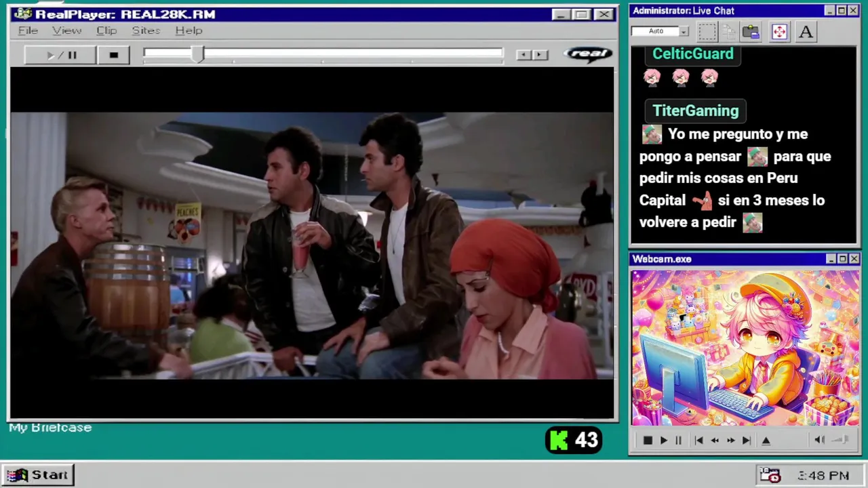Click the task scheduler tray icon

tap(770, 475)
